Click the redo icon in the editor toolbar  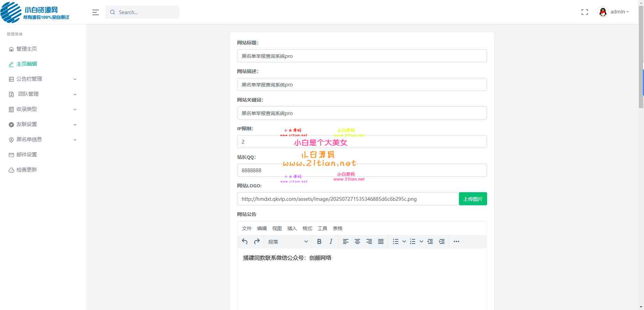pos(256,241)
